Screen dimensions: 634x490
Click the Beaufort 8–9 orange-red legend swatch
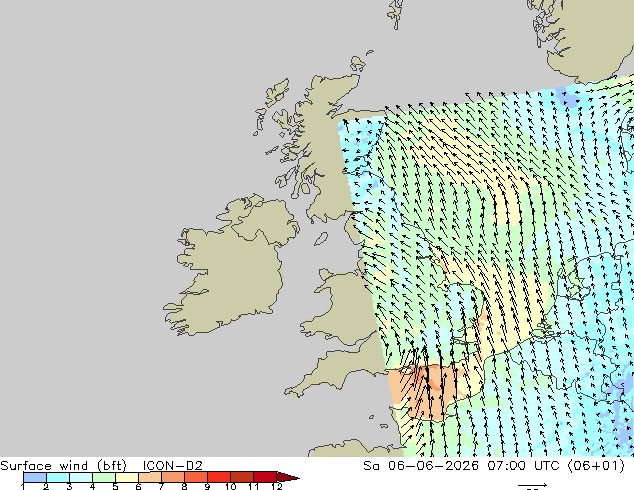(196, 477)
